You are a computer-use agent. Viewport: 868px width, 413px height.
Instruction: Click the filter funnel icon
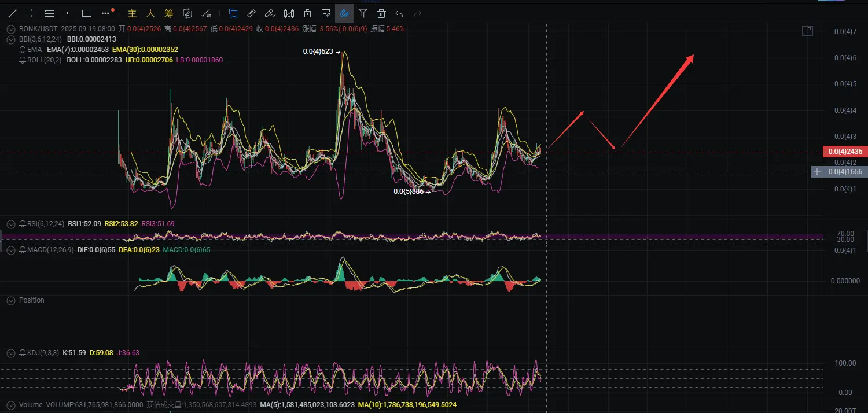(x=363, y=13)
